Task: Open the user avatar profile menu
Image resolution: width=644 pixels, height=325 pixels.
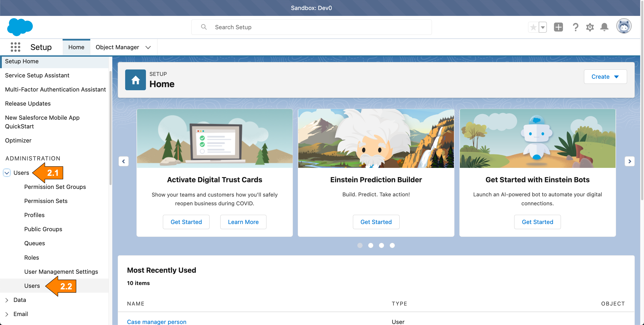Action: coord(624,26)
